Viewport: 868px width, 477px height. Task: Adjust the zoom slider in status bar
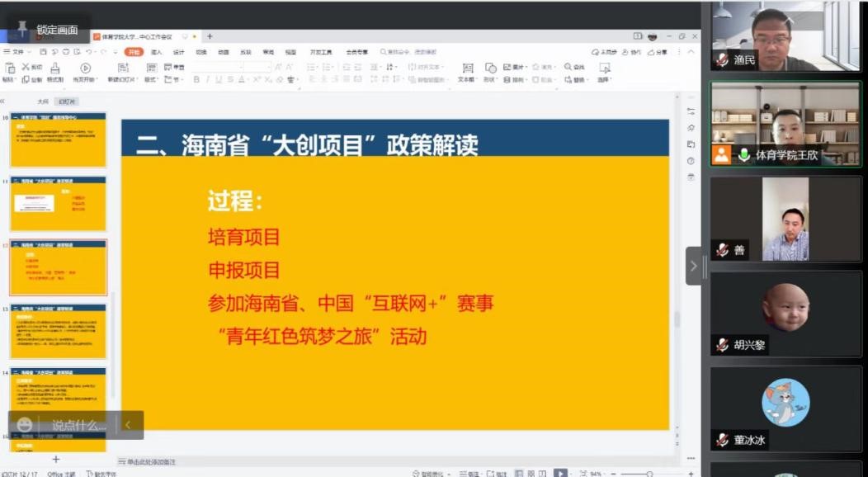pos(649,474)
